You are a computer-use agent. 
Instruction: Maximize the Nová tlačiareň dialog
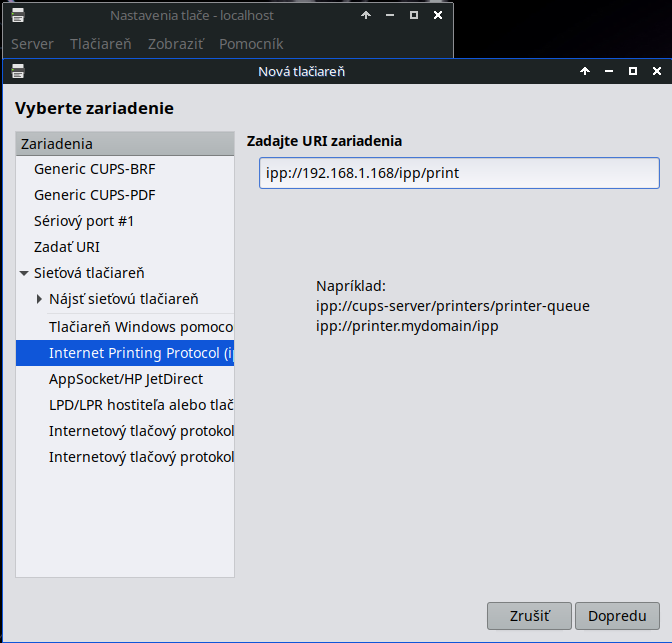[x=632, y=72]
